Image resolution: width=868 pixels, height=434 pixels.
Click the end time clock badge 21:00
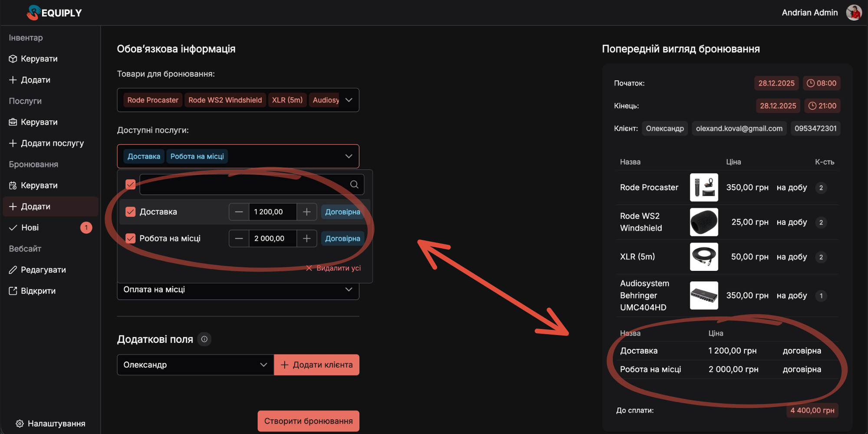[822, 106]
